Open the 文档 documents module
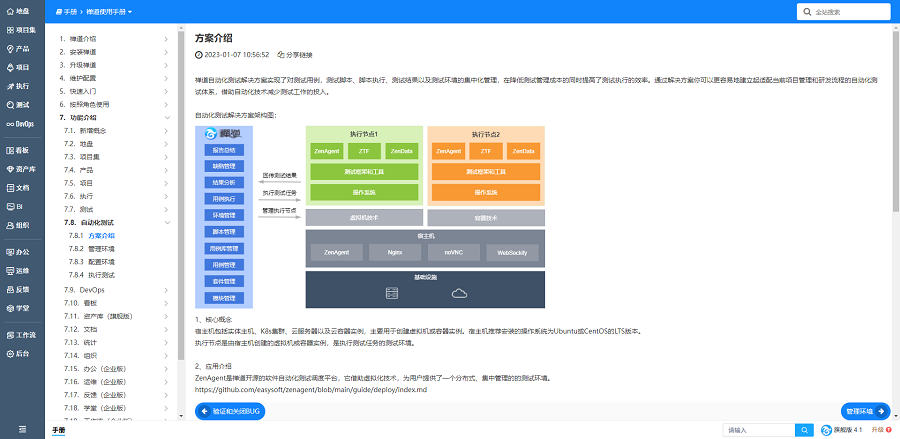The image size is (900, 439). pyautogui.click(x=22, y=188)
